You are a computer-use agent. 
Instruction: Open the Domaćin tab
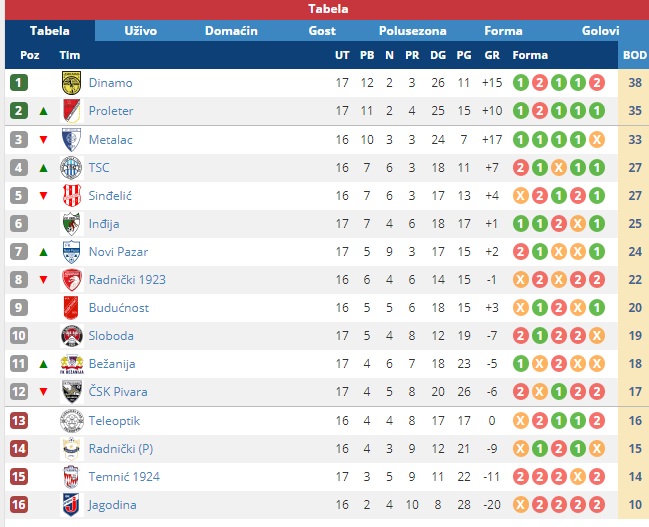(231, 31)
